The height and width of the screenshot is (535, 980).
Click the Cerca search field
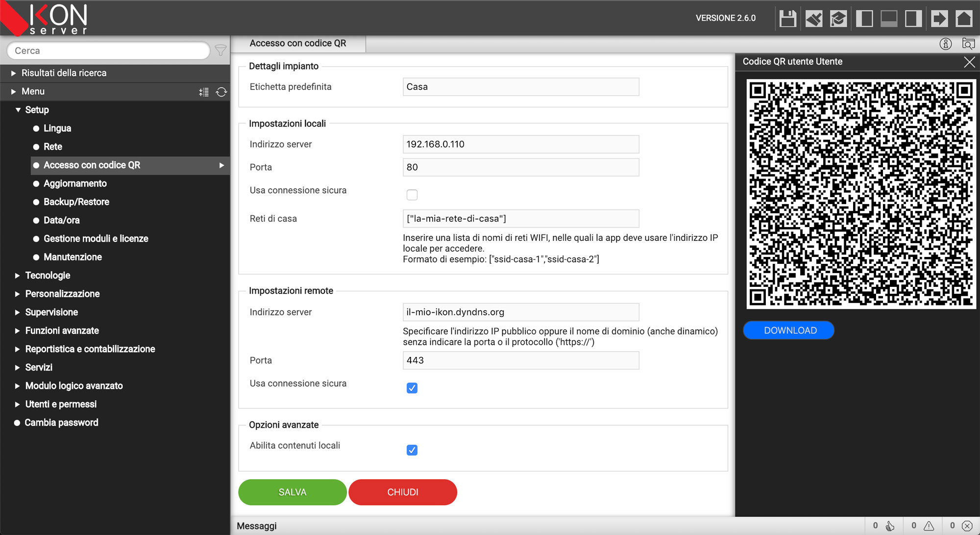point(108,51)
